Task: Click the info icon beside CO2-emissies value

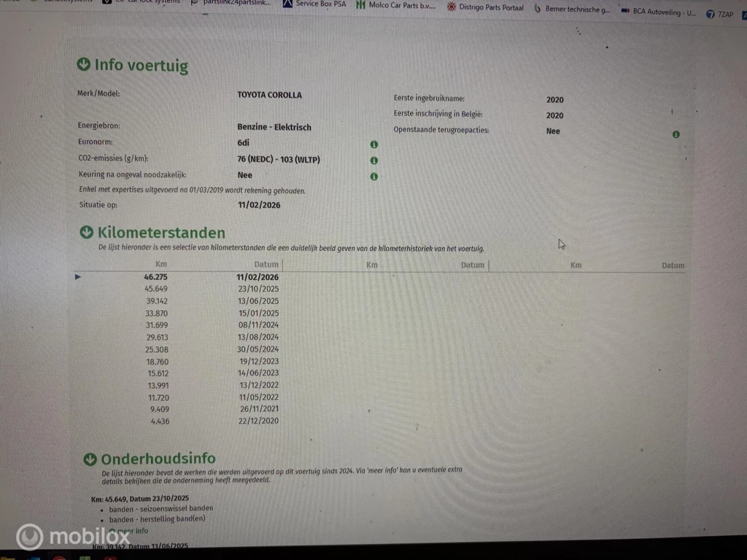Action: click(373, 160)
